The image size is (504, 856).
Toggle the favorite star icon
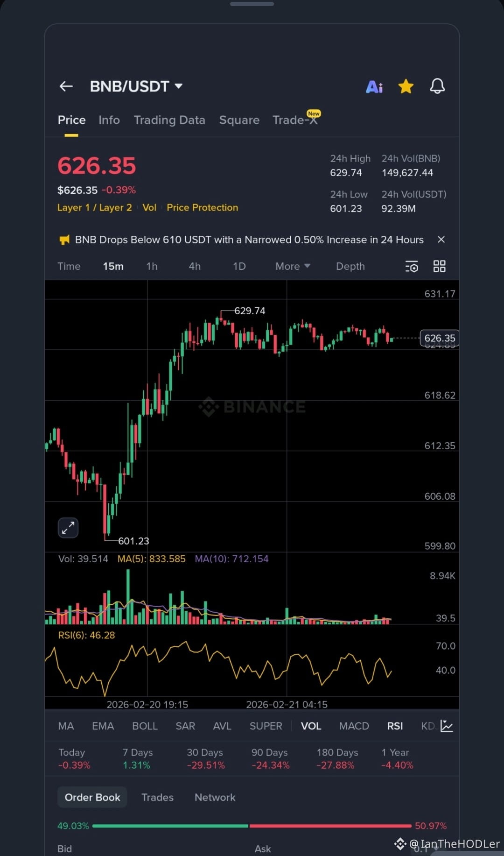[x=406, y=86]
